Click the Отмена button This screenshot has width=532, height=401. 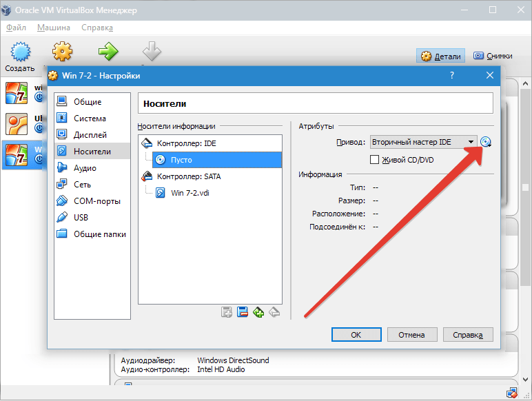click(411, 335)
